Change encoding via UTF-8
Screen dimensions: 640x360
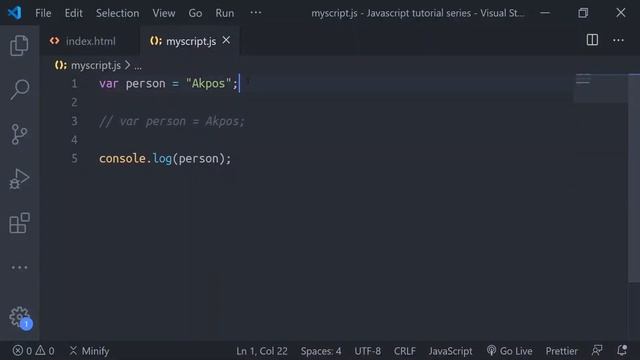click(x=367, y=351)
